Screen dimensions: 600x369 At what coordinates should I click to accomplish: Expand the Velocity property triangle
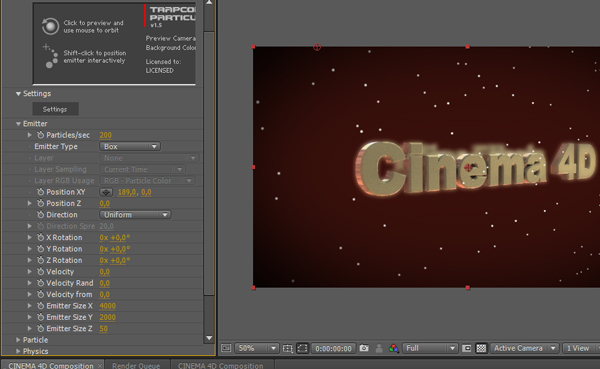[x=29, y=271]
